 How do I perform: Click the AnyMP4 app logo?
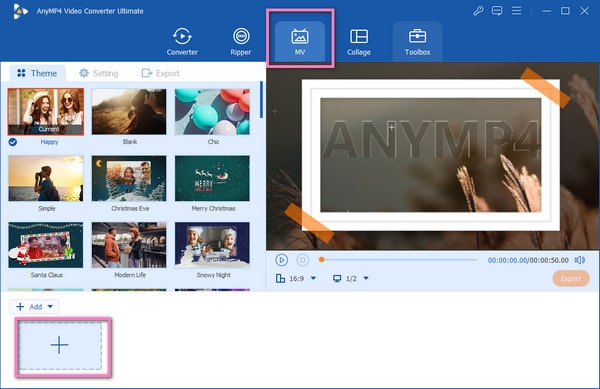click(x=20, y=11)
